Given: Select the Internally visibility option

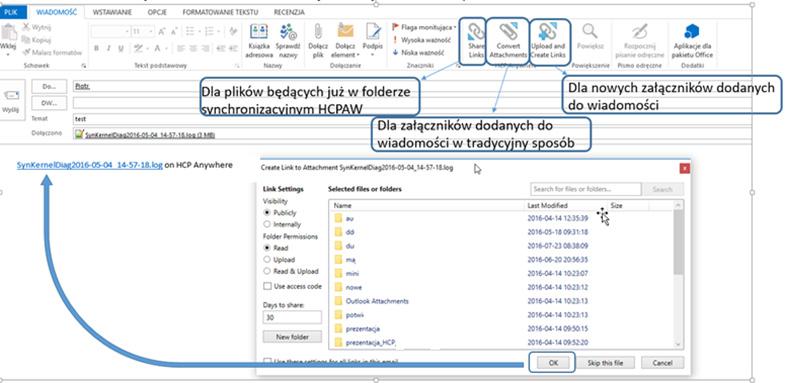Looking at the screenshot, I should click(x=267, y=225).
